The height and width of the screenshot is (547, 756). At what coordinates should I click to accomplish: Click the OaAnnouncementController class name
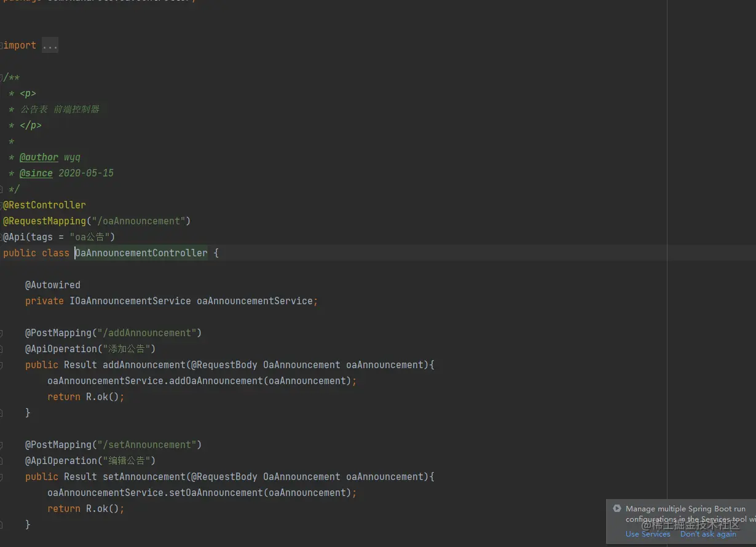[141, 253]
